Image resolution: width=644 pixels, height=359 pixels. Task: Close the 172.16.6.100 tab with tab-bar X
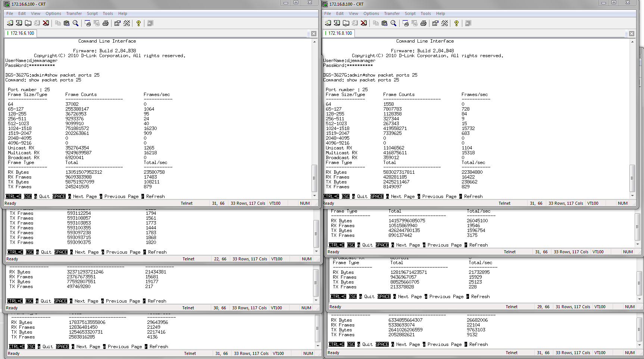tap(314, 34)
